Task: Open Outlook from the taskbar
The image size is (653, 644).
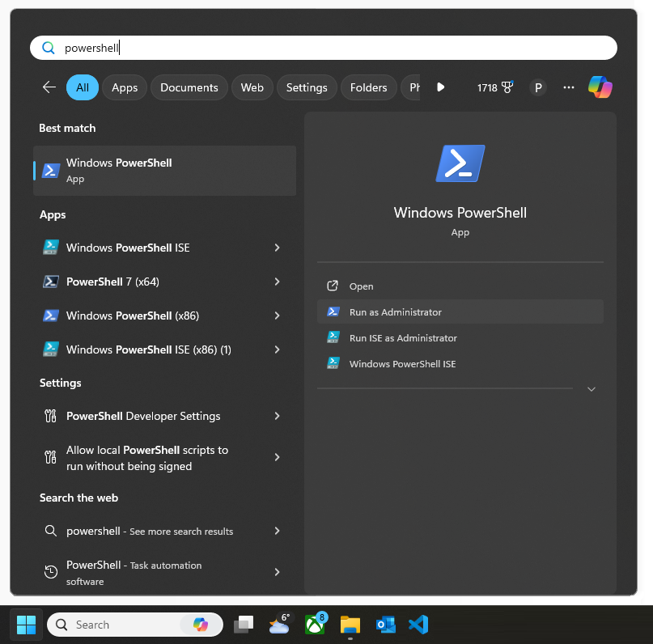Action: (x=385, y=624)
